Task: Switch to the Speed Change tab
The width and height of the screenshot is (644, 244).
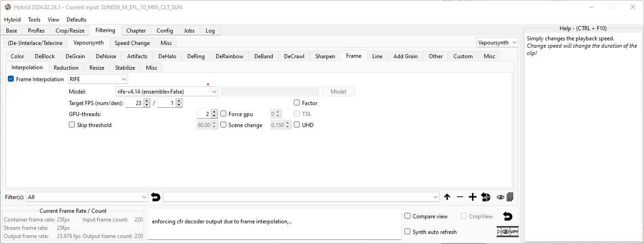Action: pyautogui.click(x=132, y=43)
